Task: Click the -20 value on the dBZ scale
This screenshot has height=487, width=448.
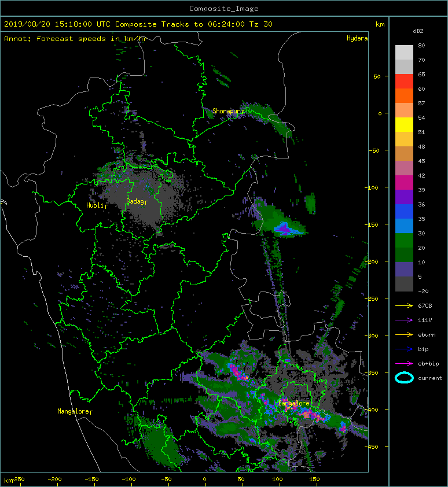Action: 423,291
